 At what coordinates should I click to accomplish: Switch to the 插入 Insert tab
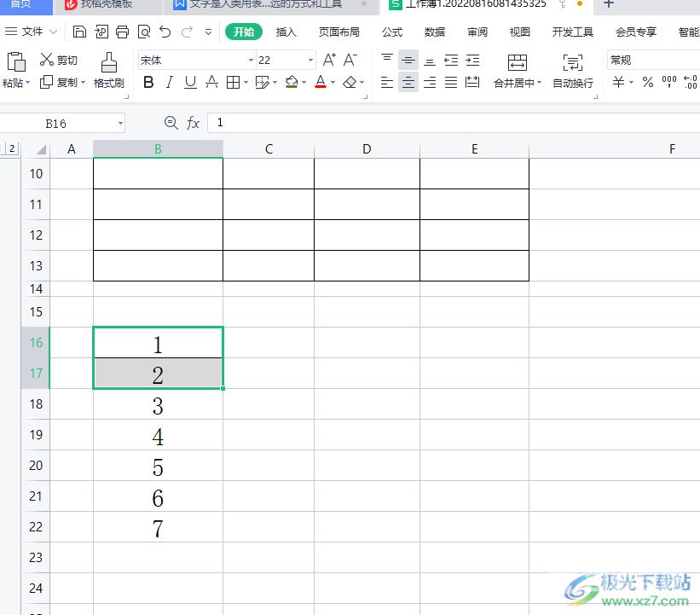[x=286, y=32]
